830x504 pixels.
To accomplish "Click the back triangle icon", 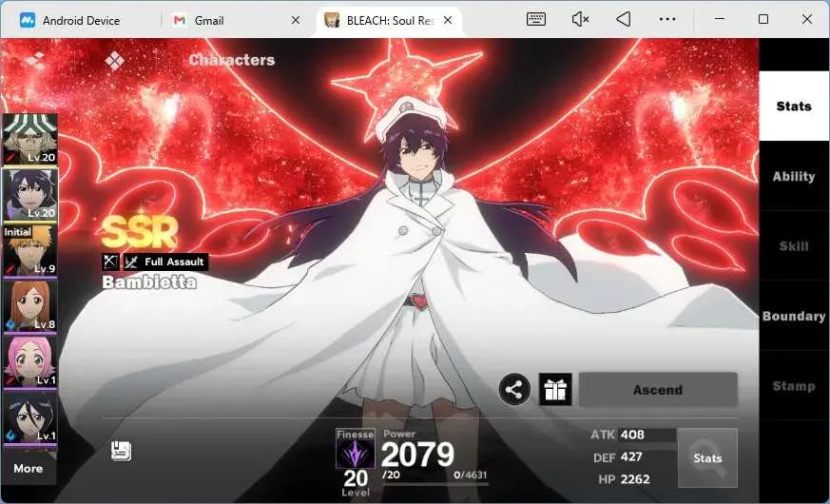I will pos(624,20).
